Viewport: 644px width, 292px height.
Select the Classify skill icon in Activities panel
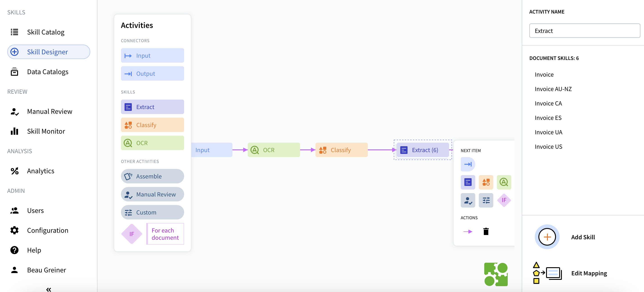(x=128, y=125)
